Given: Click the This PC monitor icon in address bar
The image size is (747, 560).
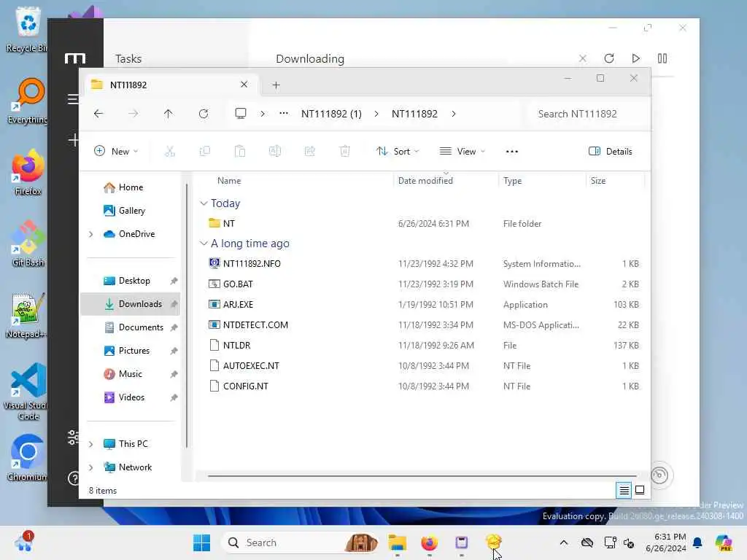Looking at the screenshot, I should tap(241, 113).
